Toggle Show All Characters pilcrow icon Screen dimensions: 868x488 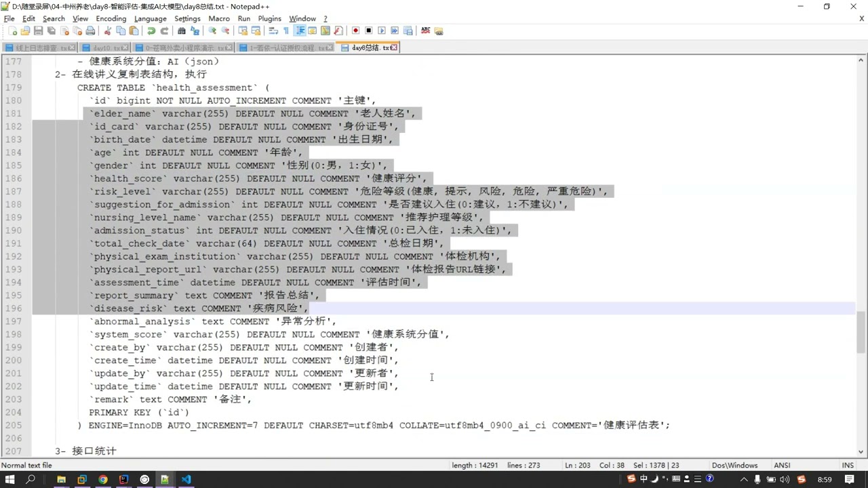[286, 31]
